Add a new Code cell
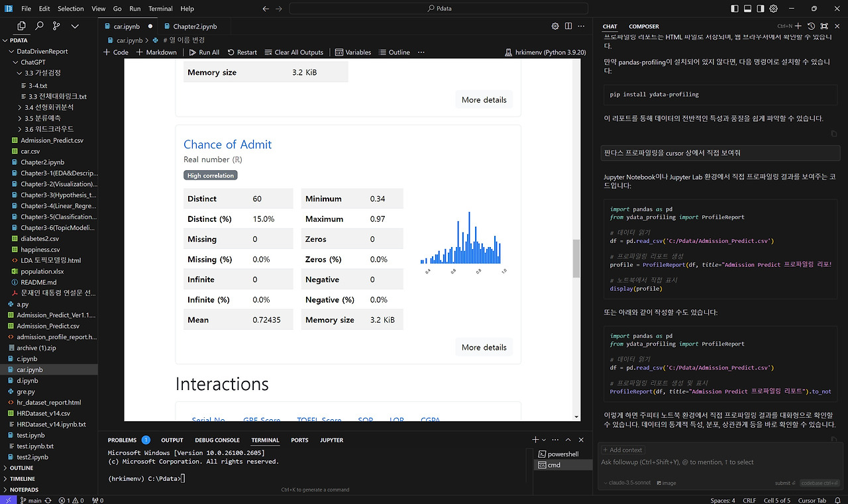Viewport: 848px width, 504px height. 116,52
